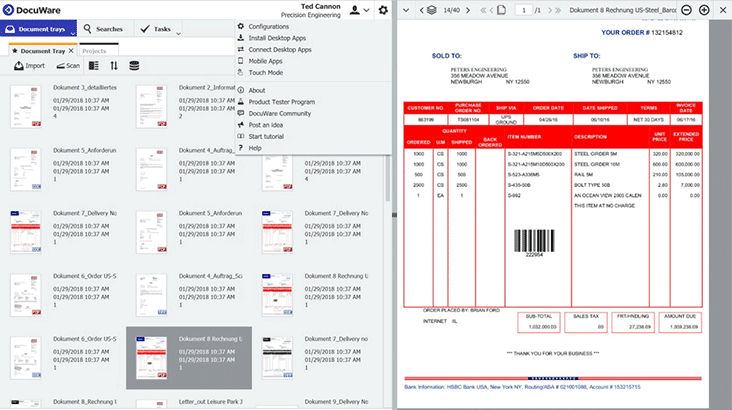Viewport: 732px width, 410px height.
Task: Switch to the Projects tray tab
Action: pyautogui.click(x=94, y=50)
